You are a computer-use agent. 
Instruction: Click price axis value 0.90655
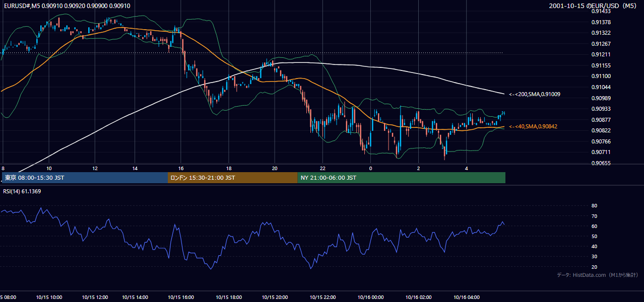601,163
